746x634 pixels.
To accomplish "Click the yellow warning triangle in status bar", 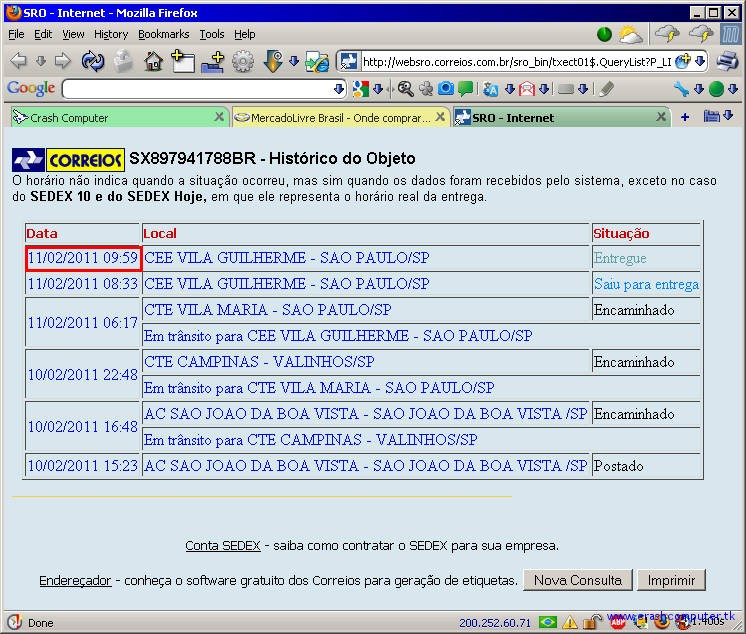I will [569, 622].
